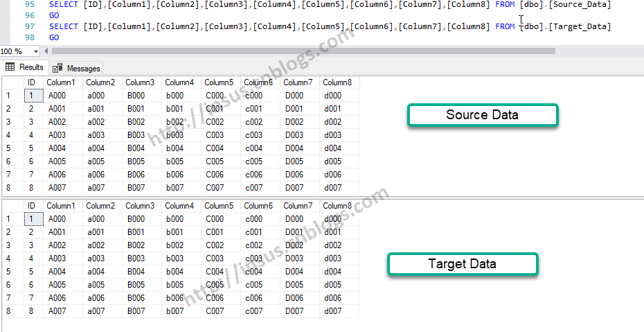The width and height of the screenshot is (644, 332).
Task: Click the ID header in the target data grid
Action: point(31,205)
